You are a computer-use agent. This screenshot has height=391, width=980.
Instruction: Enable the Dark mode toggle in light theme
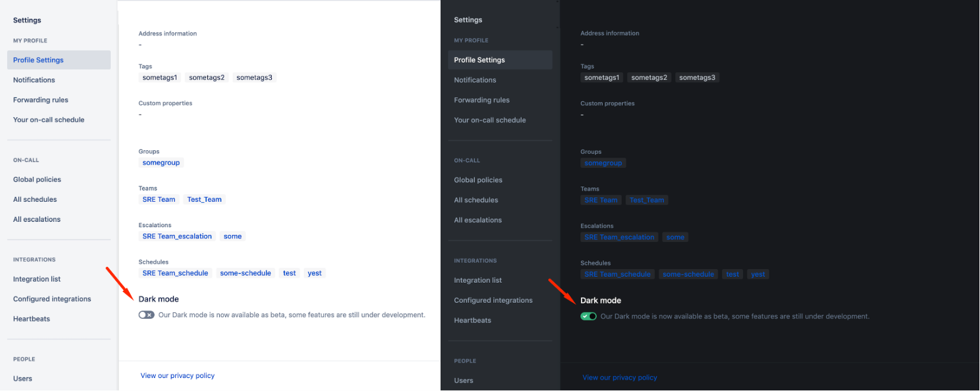click(146, 315)
